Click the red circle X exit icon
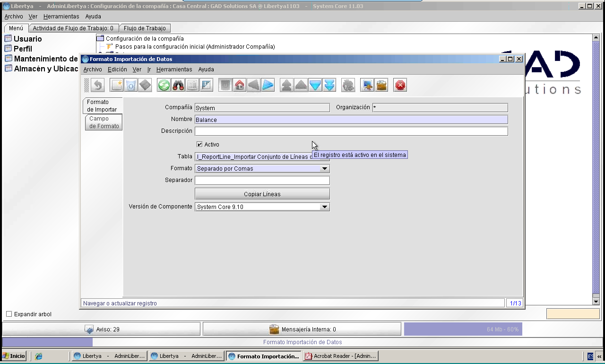Viewport: 605px width, 364px height. [x=400, y=85]
